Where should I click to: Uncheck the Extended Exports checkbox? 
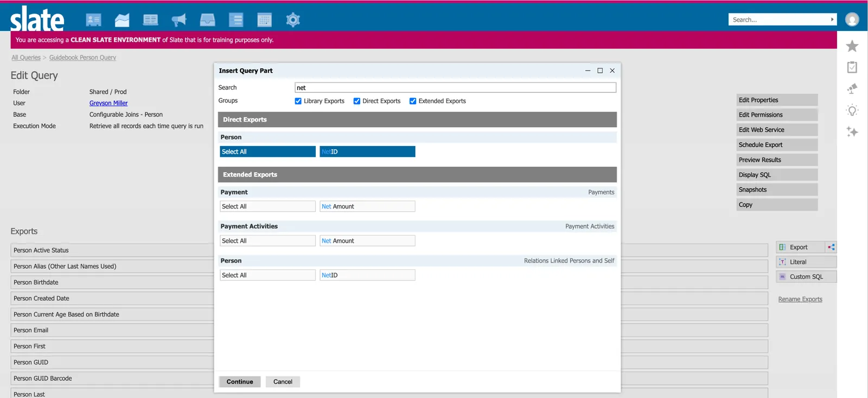(413, 101)
